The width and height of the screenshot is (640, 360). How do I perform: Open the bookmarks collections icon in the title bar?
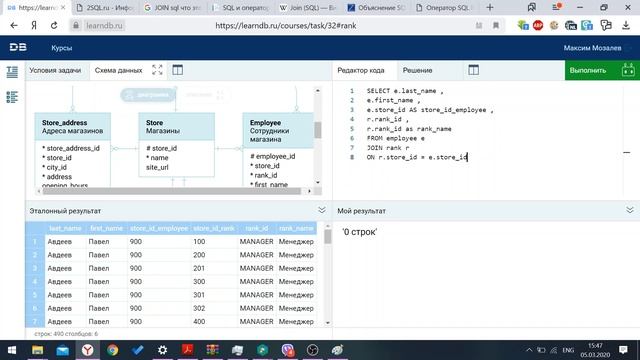point(531,7)
